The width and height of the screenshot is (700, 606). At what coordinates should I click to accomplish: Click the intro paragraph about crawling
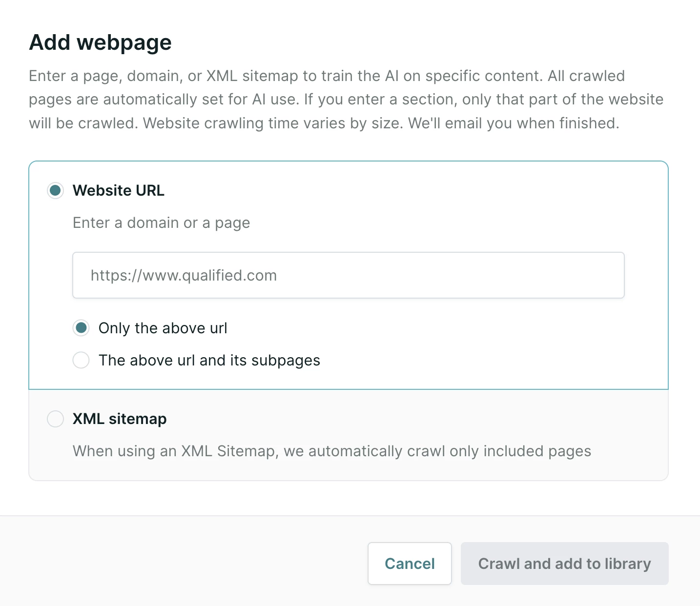click(x=346, y=100)
